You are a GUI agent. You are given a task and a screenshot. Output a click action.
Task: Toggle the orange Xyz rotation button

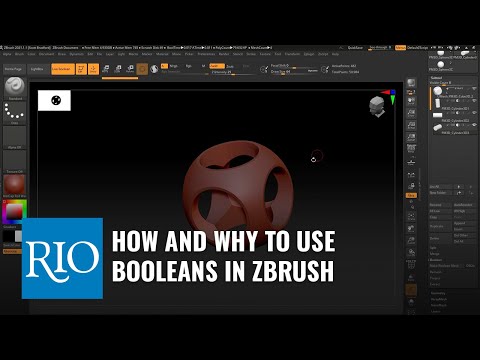point(411,195)
